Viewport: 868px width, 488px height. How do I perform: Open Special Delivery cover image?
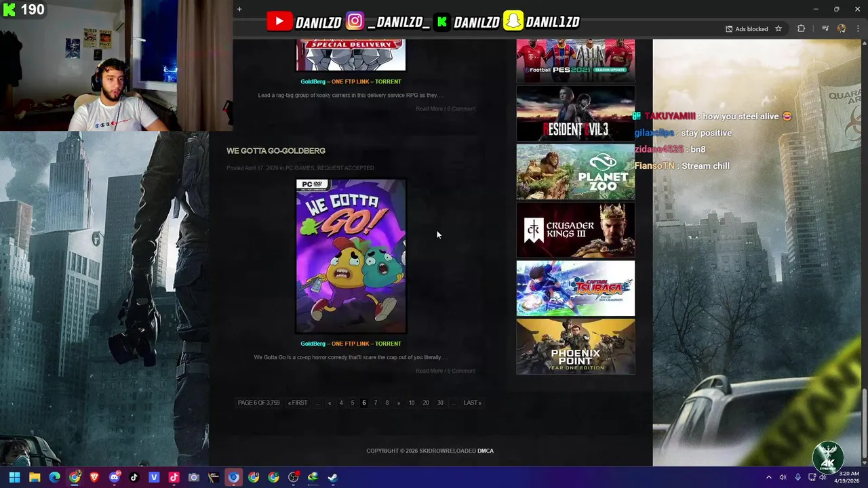tap(351, 55)
